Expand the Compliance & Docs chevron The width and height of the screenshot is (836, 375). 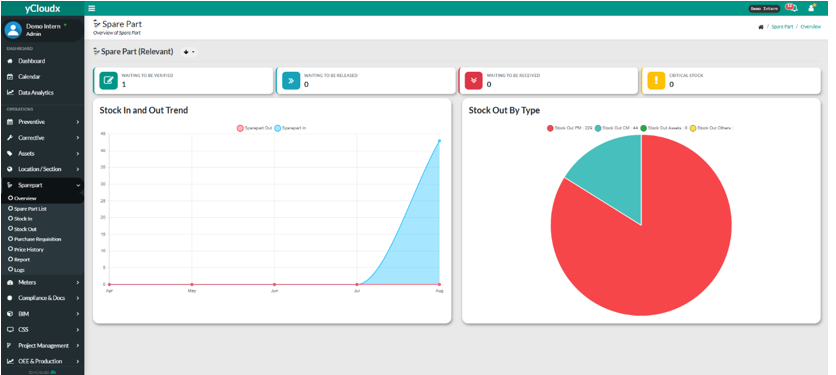tap(78, 298)
